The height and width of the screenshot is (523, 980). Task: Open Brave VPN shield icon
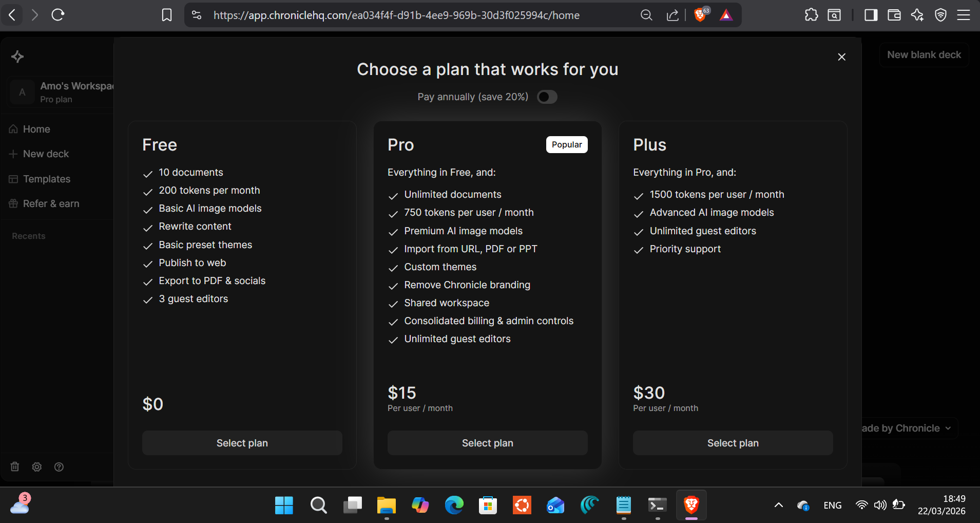point(940,15)
